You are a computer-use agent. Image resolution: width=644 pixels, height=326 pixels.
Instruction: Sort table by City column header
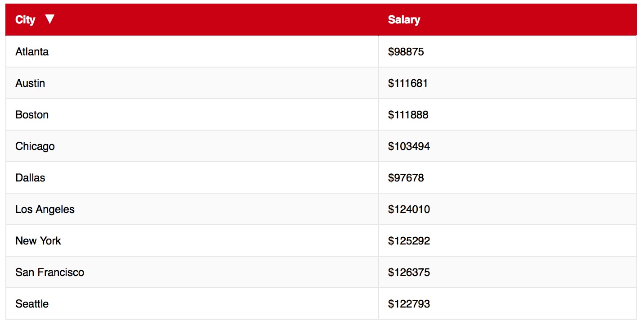(x=25, y=20)
